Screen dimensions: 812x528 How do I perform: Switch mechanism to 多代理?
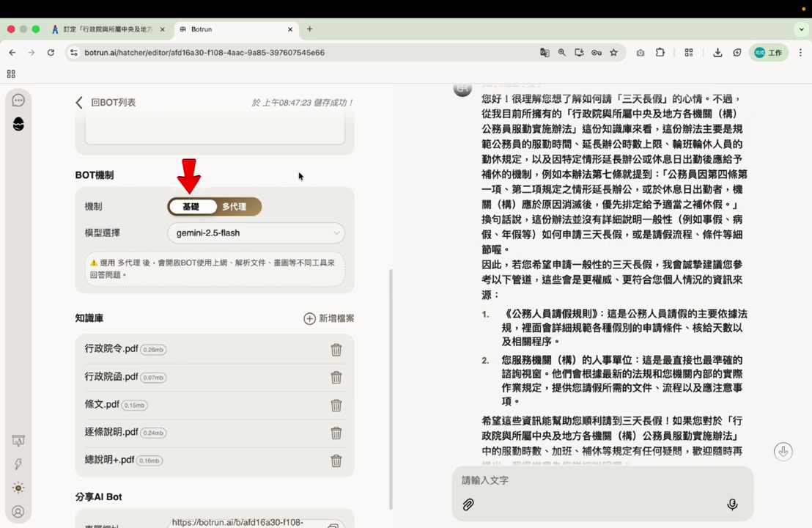click(x=235, y=206)
